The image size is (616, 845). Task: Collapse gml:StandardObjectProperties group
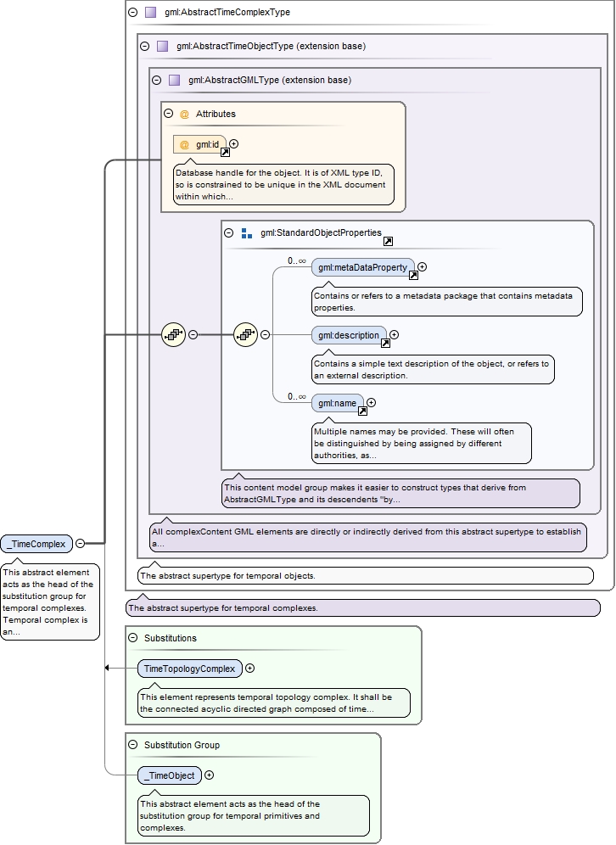pos(228,232)
